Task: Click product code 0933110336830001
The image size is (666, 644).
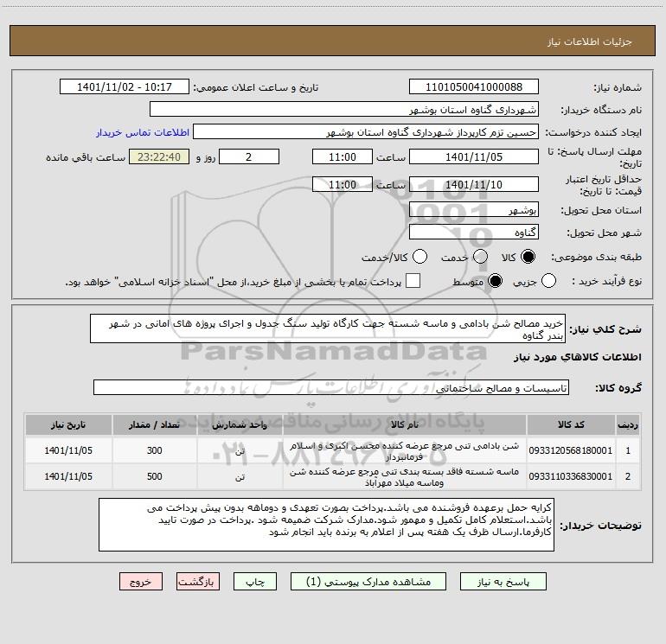Action: 571,477
